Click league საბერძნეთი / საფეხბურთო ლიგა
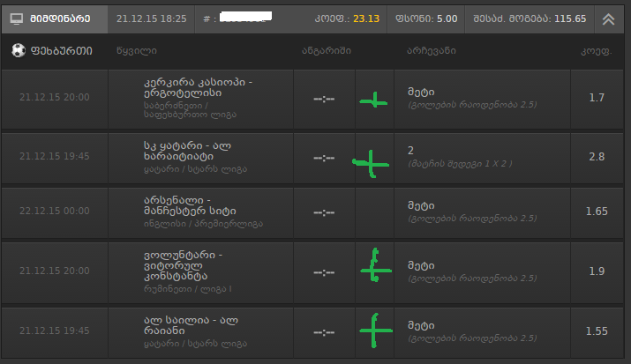Screen dimensions: 631x364 (190, 110)
